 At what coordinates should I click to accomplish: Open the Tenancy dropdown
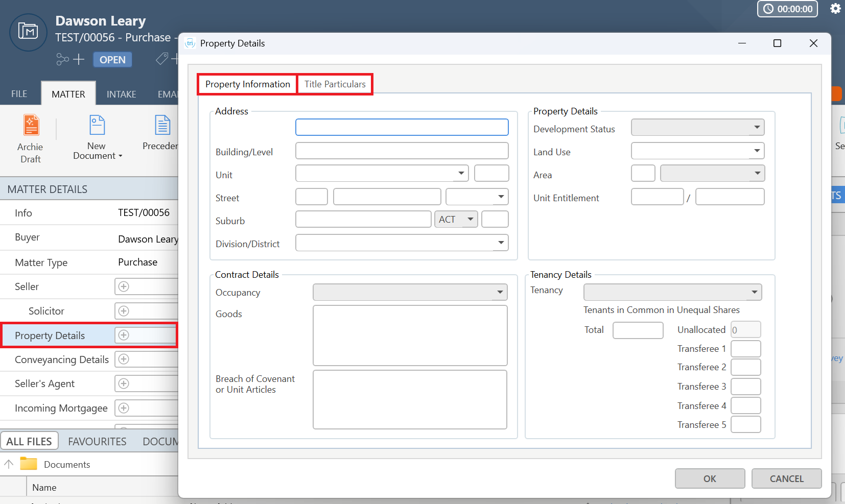click(672, 292)
